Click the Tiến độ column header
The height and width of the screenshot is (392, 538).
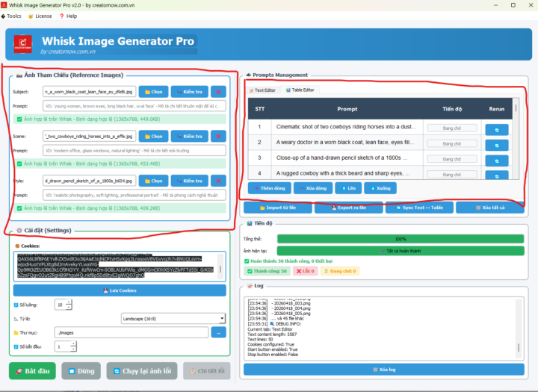pyautogui.click(x=452, y=109)
